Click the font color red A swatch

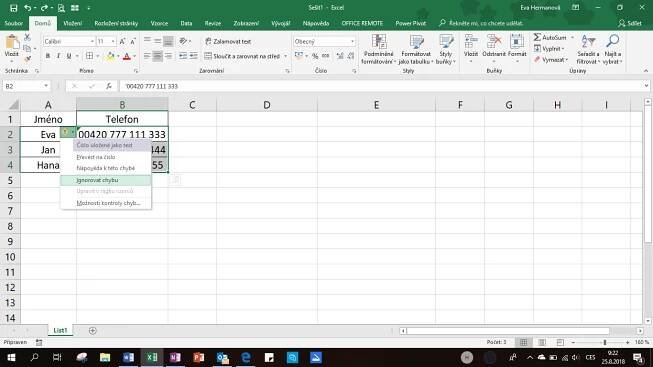coord(127,56)
